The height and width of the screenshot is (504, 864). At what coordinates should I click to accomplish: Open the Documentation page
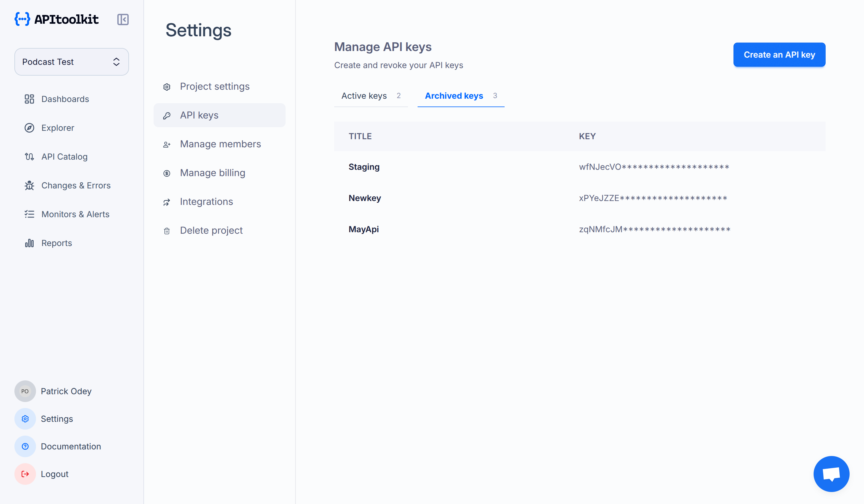(x=70, y=446)
